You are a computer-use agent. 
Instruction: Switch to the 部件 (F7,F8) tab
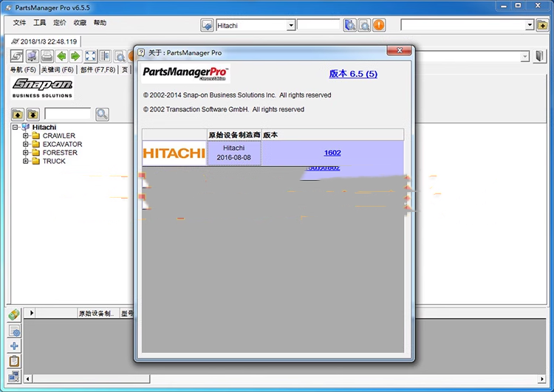point(98,69)
